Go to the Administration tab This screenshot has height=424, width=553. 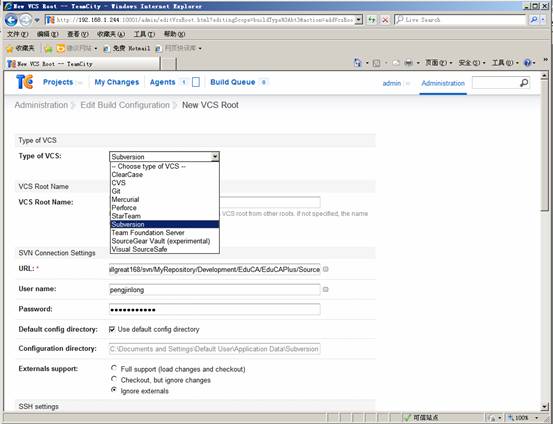(443, 83)
